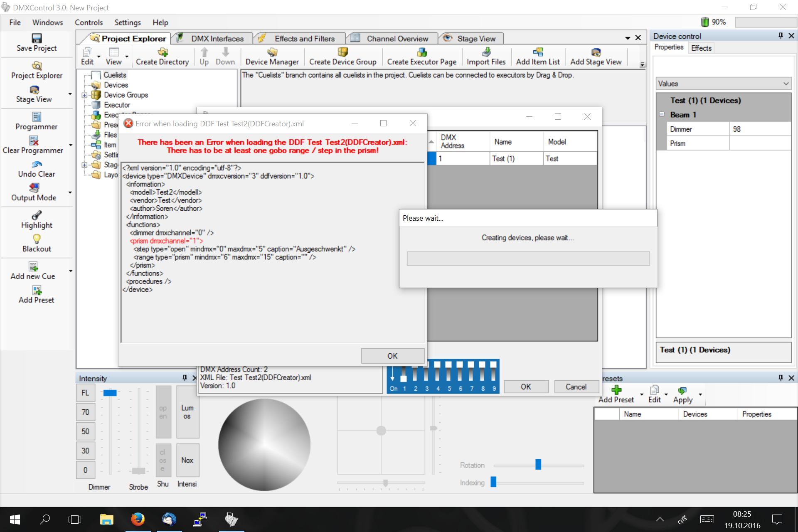Viewport: 798px width, 532px height.
Task: Click the Create Device Group icon
Action: point(342,52)
